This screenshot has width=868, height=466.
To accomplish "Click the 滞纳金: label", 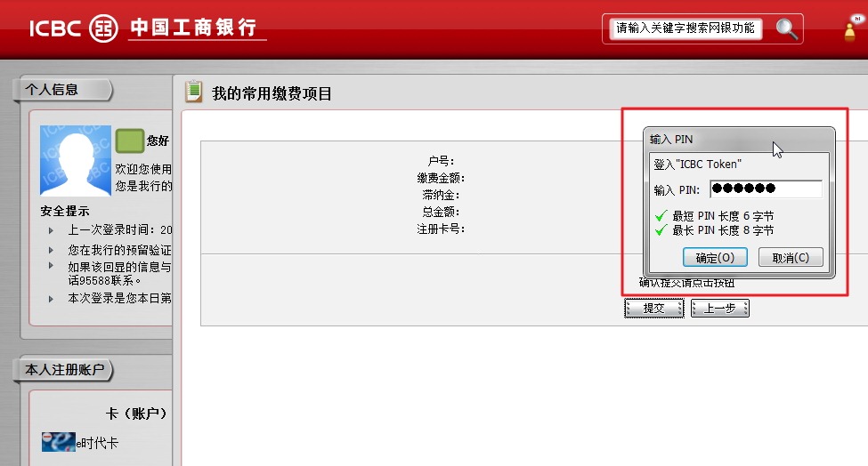I will coord(441,195).
